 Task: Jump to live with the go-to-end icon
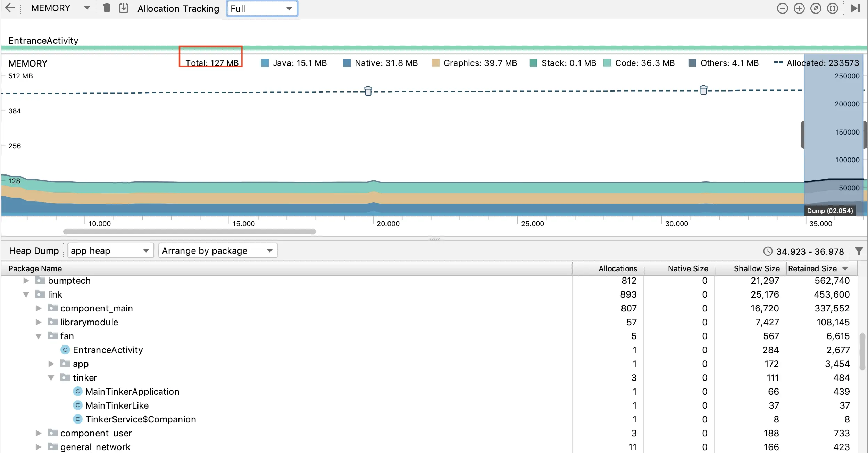[x=855, y=8]
